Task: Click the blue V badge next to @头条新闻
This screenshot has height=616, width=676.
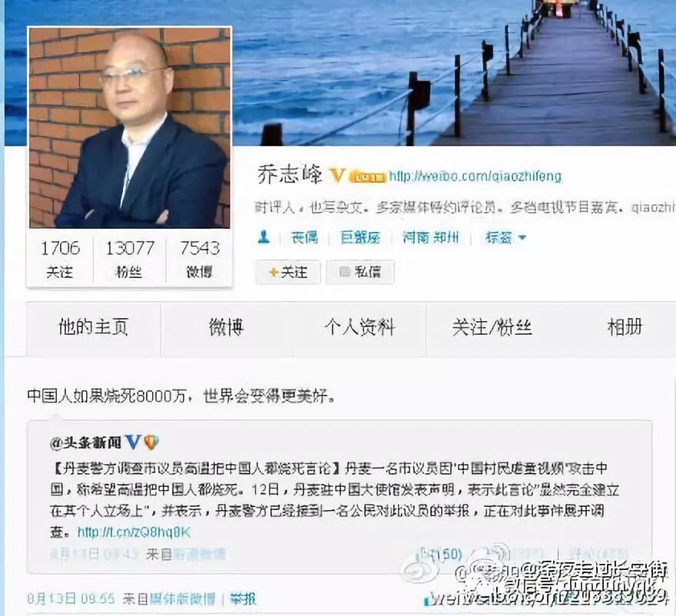Action: [x=133, y=442]
